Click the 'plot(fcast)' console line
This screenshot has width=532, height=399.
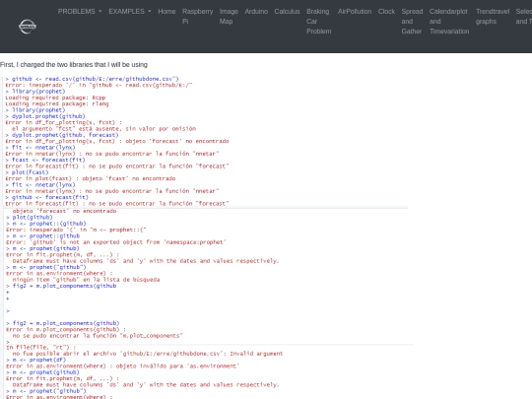pyautogui.click(x=27, y=172)
